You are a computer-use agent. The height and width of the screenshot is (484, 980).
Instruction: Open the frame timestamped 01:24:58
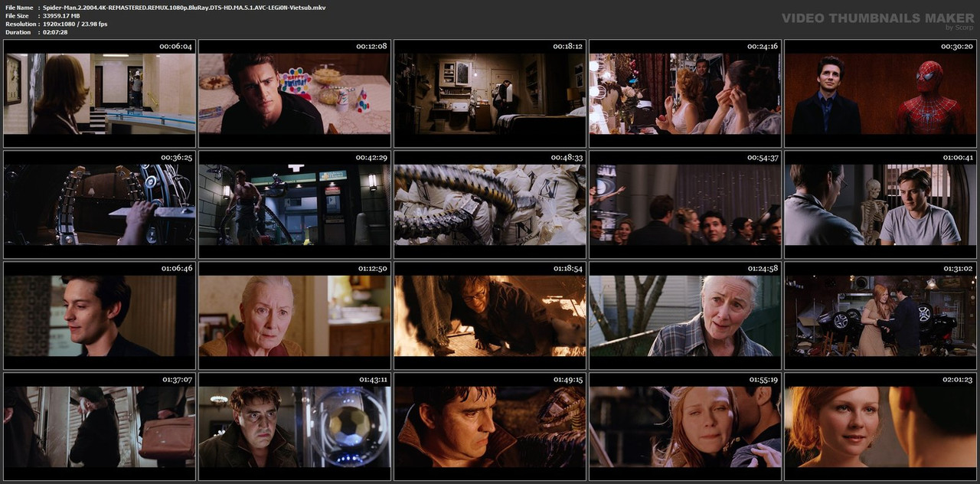(x=685, y=316)
